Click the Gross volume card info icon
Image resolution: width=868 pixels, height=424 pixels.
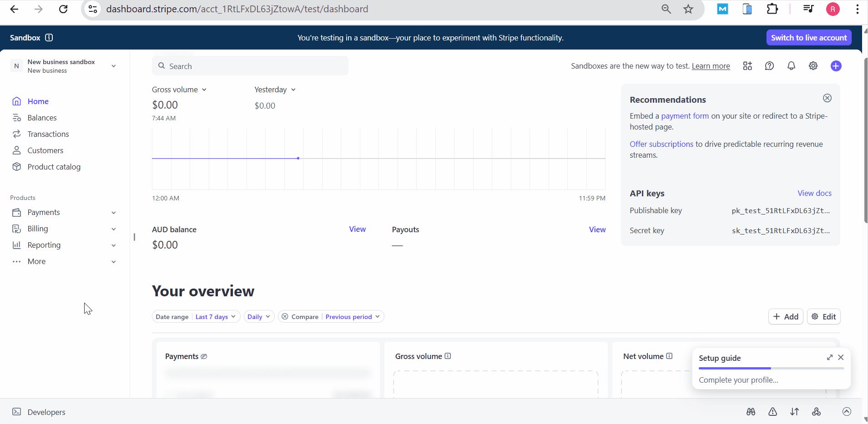448,356
